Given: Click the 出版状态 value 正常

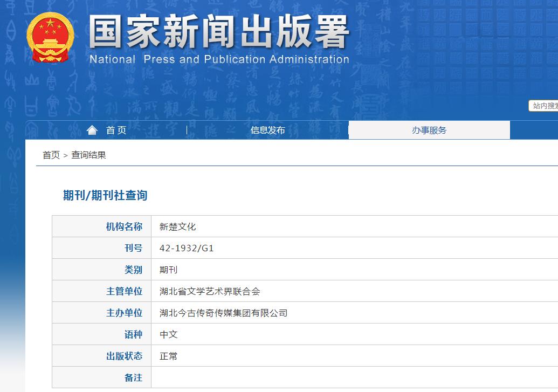Looking at the screenshot, I should click(170, 356).
